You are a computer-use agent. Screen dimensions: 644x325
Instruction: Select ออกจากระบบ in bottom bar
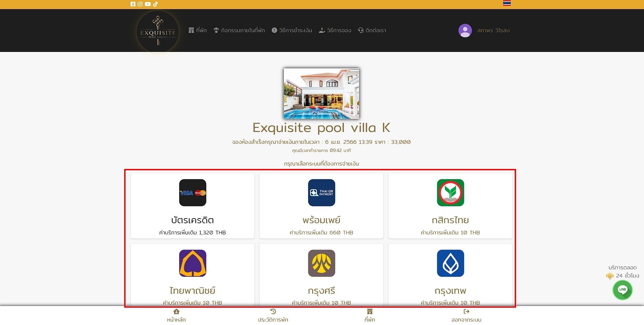[x=466, y=320]
